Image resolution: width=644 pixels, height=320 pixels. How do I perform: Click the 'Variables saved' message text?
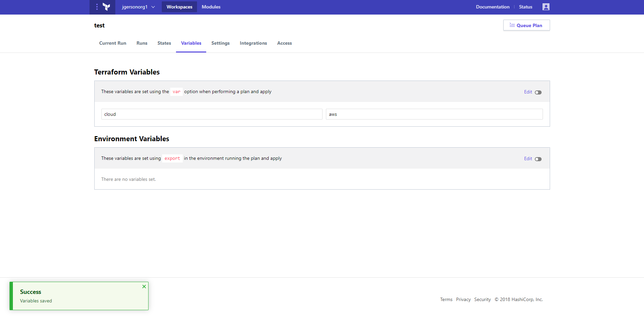tap(36, 301)
